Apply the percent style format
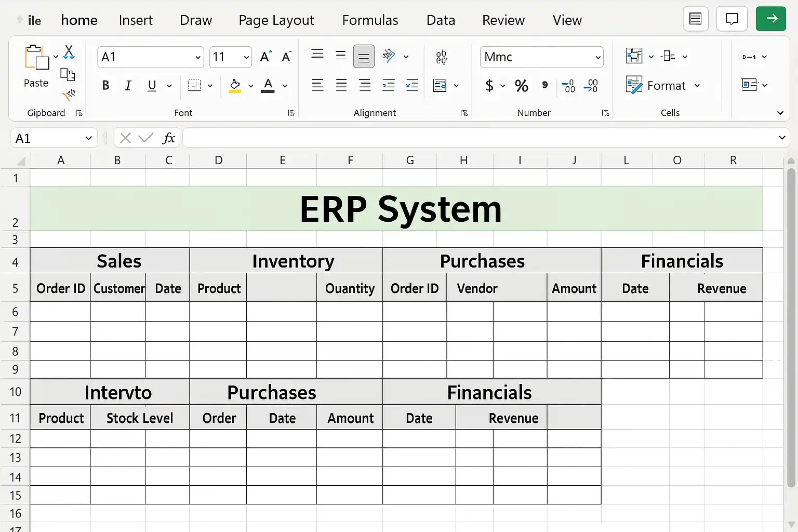 click(x=521, y=86)
